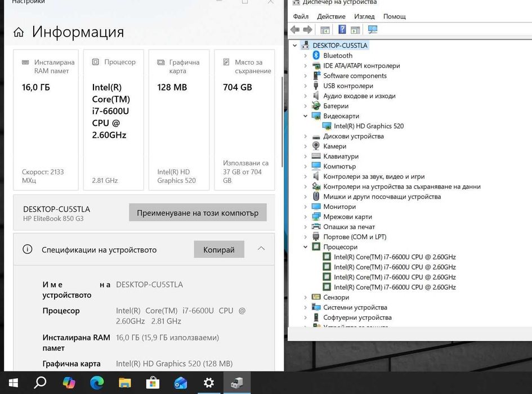Click the info icon by Спецификации на устройството

click(x=27, y=249)
